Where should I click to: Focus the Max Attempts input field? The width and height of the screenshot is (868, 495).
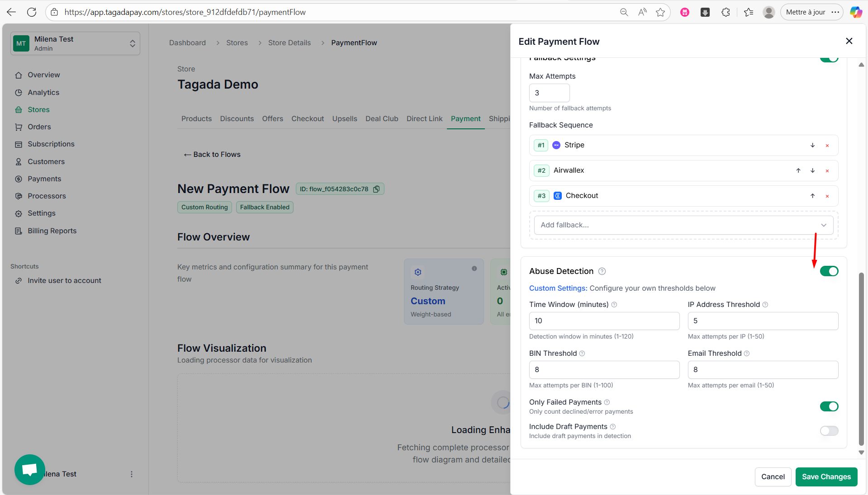(549, 93)
